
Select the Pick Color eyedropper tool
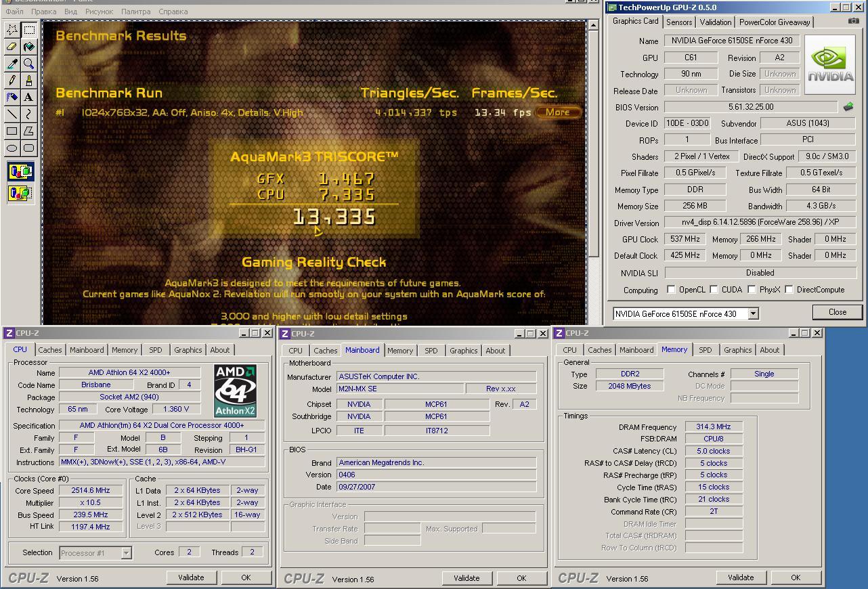pyautogui.click(x=12, y=64)
